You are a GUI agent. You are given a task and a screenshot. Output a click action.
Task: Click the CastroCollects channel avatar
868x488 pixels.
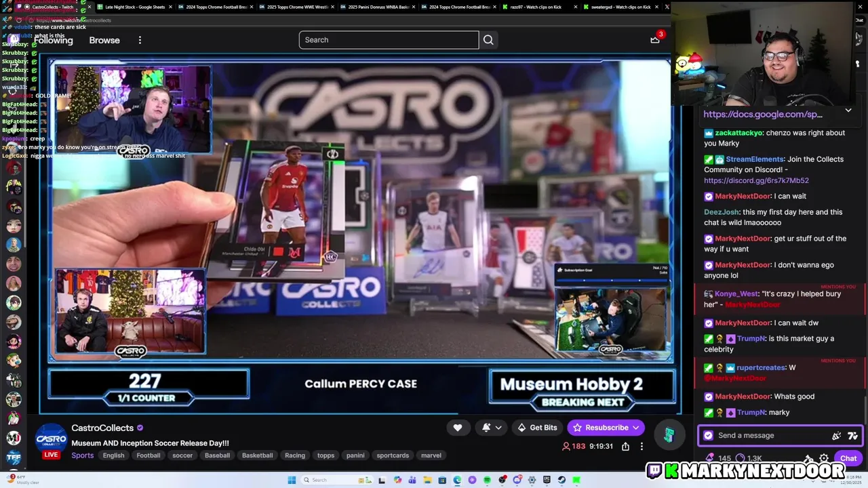(x=51, y=439)
